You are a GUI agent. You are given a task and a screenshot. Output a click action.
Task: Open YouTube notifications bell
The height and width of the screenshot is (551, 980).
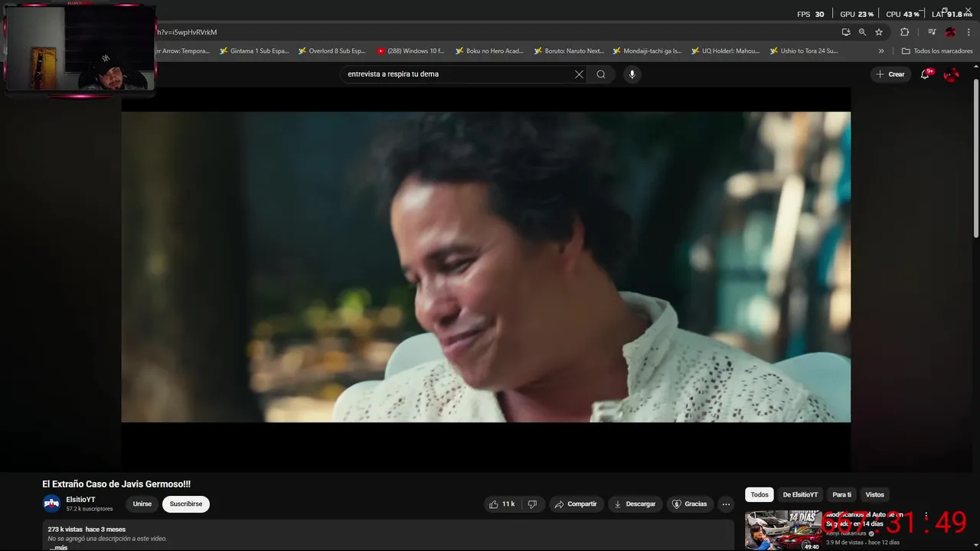click(925, 74)
